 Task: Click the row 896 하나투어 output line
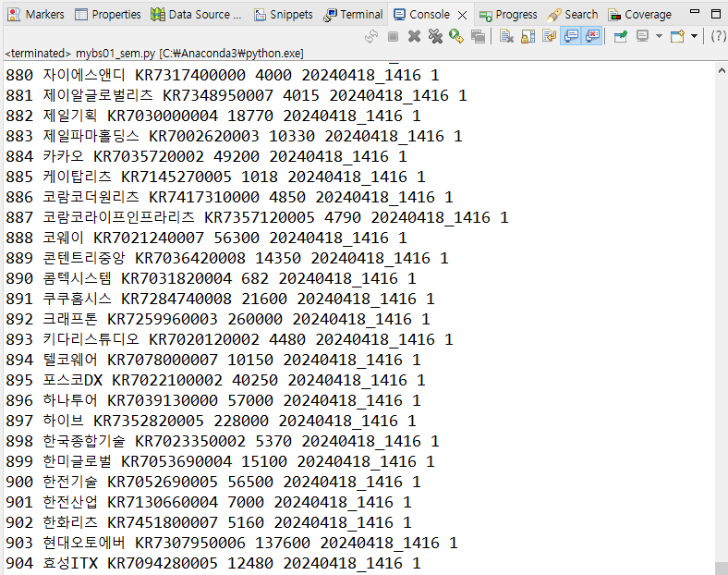coord(213,400)
